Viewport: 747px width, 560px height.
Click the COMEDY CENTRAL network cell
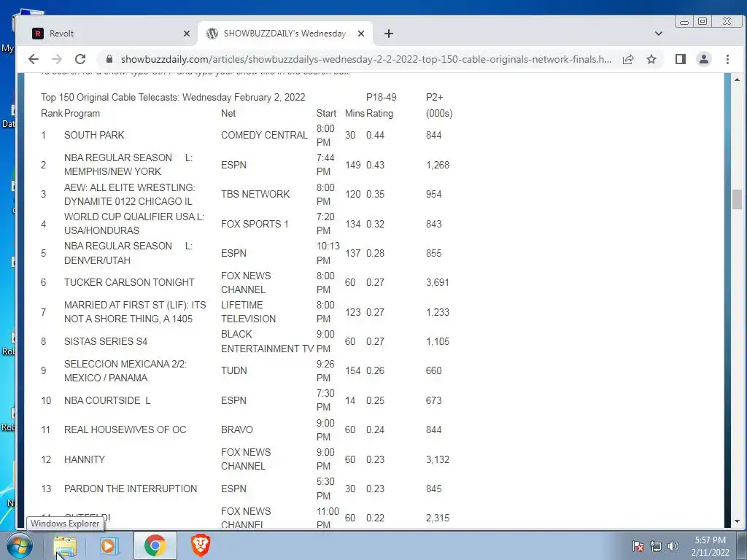(x=264, y=135)
